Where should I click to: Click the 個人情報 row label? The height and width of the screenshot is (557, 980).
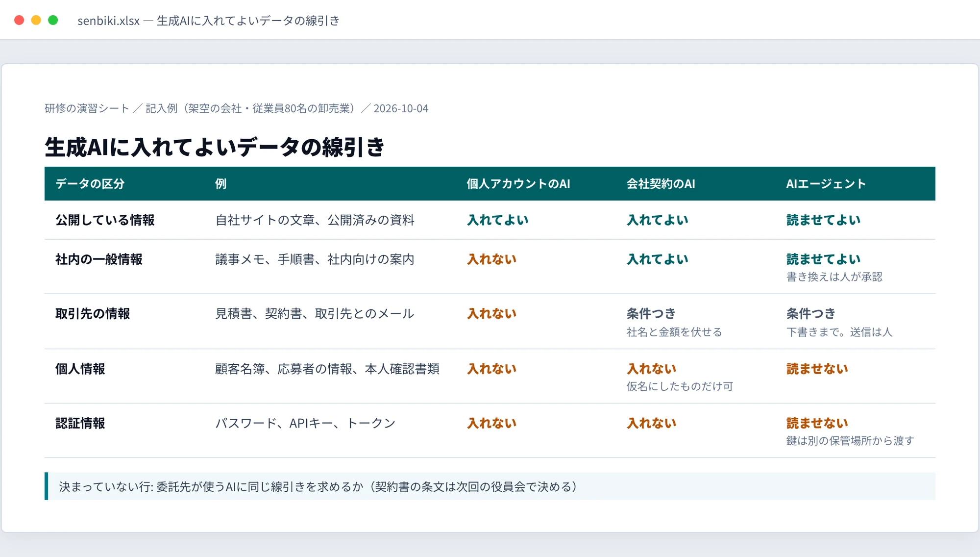pyautogui.click(x=80, y=369)
